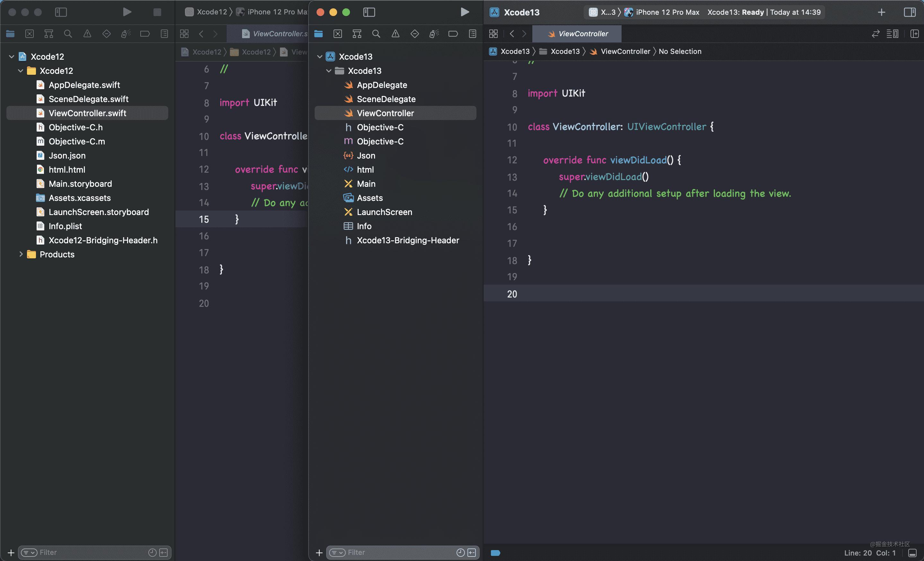Add new file with plus in Xcode13 navigator
This screenshot has height=561, width=924.
[x=319, y=552]
